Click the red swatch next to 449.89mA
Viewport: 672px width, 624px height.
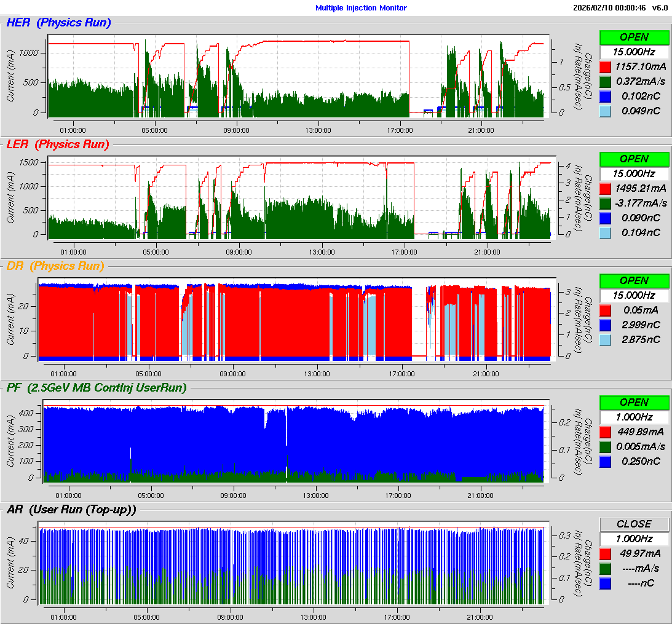(x=605, y=432)
